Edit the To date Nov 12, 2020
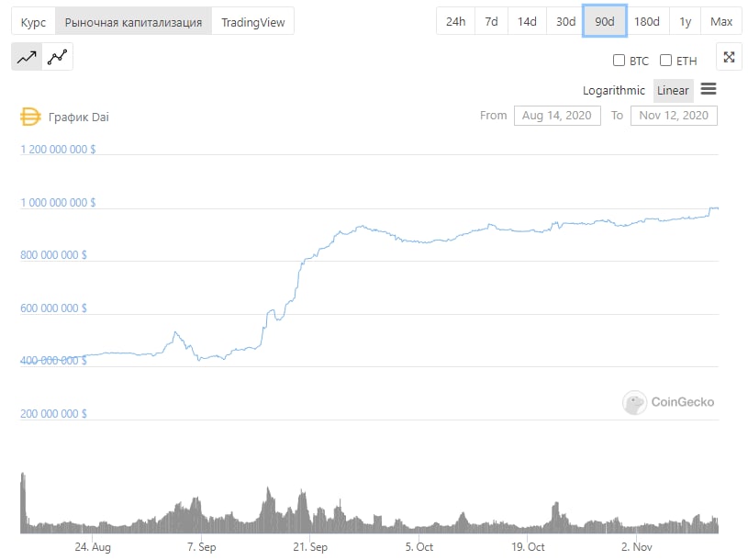The width and height of the screenshot is (748, 560). (674, 116)
